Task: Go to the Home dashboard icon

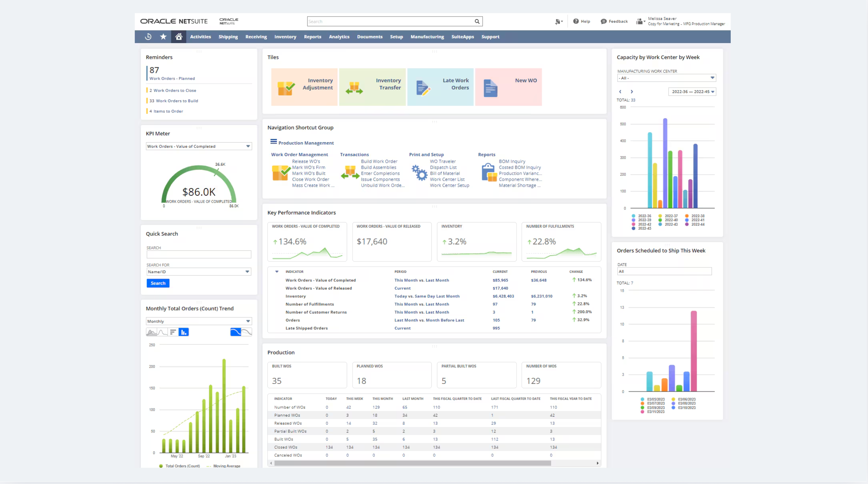Action: point(179,36)
